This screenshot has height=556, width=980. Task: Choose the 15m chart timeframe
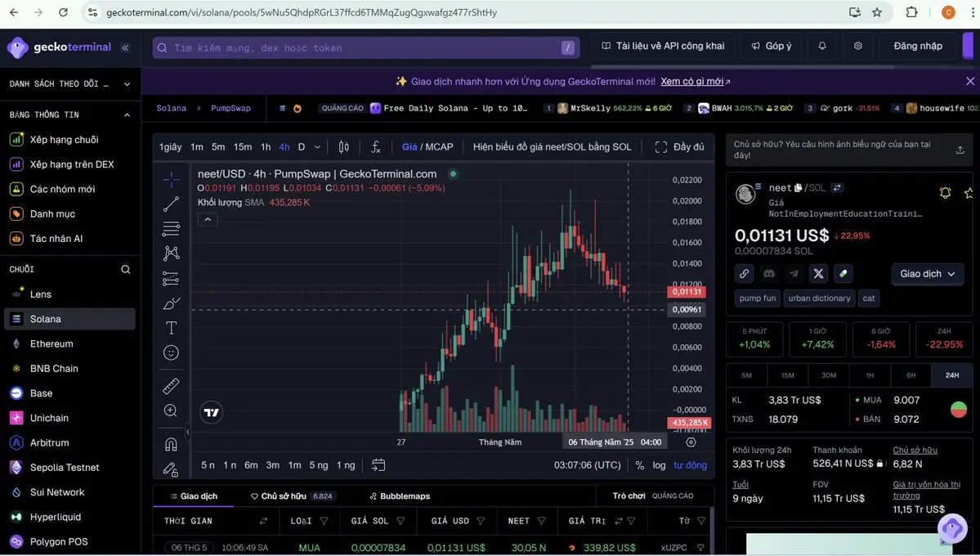243,147
